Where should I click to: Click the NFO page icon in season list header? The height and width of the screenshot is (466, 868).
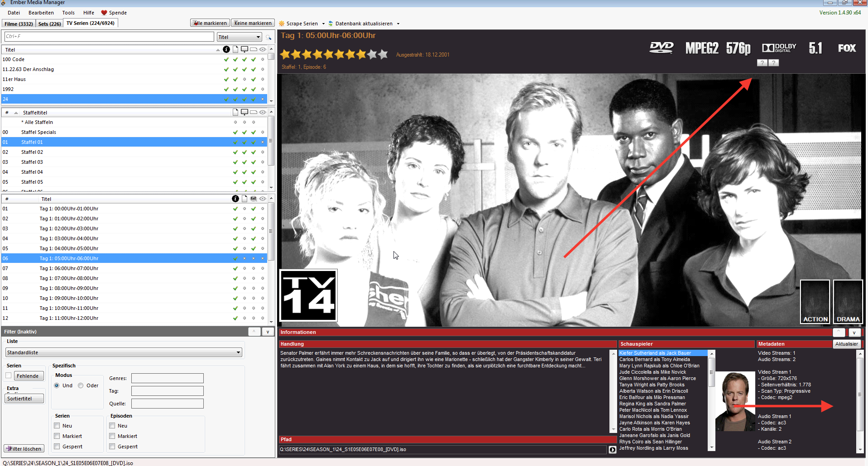pyautogui.click(x=235, y=112)
